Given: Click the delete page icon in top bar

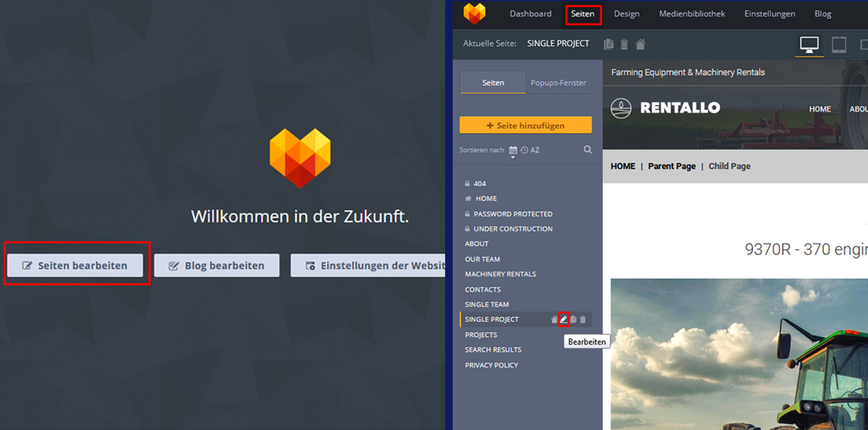Looking at the screenshot, I should tap(624, 44).
